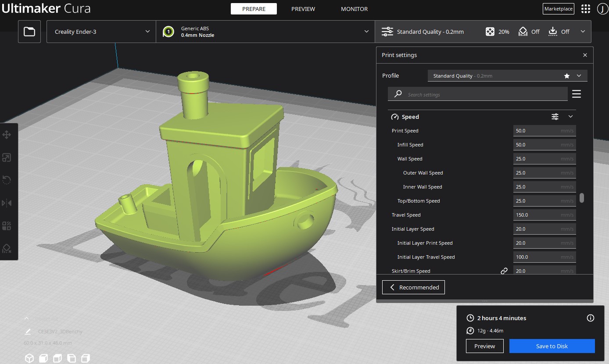The width and height of the screenshot is (609, 364).
Task: Click the Infill Speed value field
Action: [545, 145]
